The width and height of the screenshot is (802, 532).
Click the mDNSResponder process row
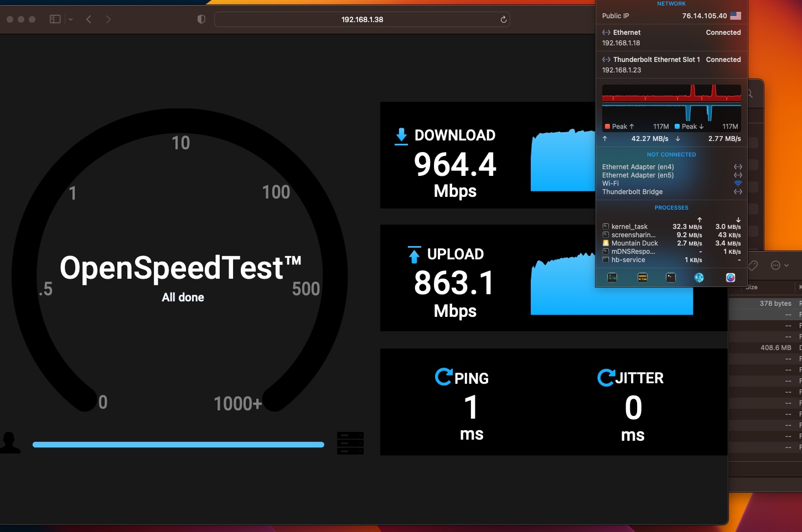click(671, 252)
